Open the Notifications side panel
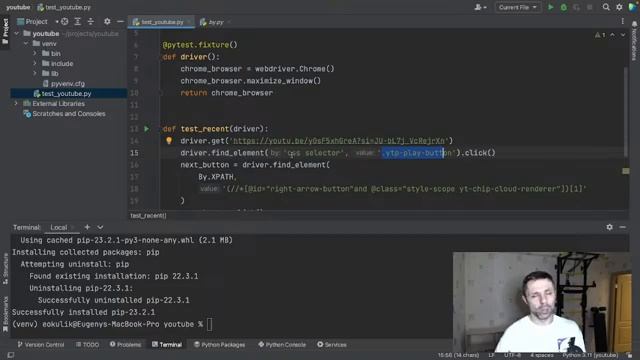The width and height of the screenshot is (640, 360). 635,41
